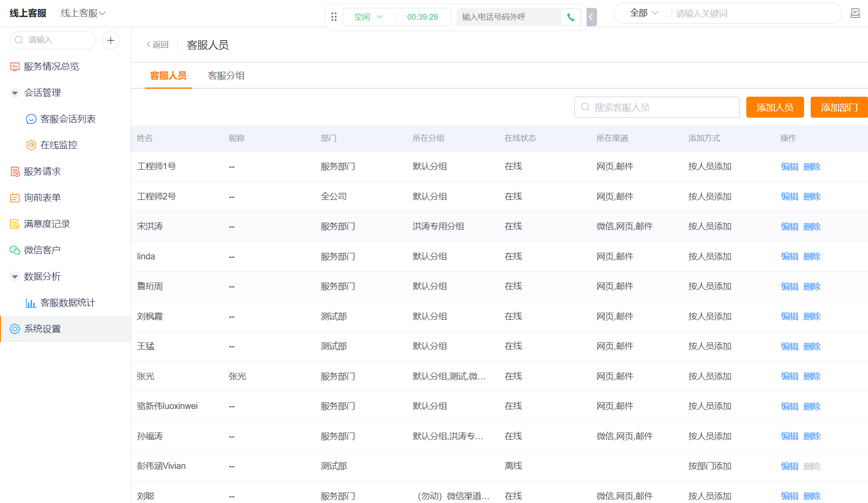Open 客服会话列表 chat icon

31,119
